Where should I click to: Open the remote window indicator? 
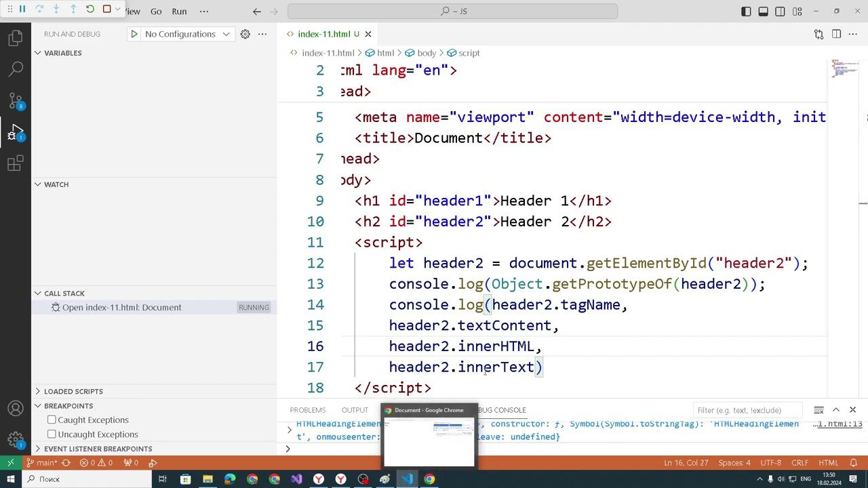[10, 463]
